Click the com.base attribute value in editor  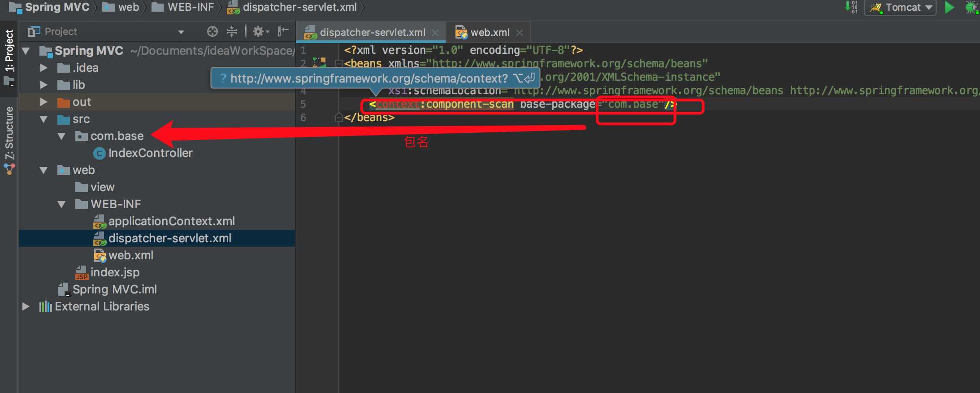633,104
